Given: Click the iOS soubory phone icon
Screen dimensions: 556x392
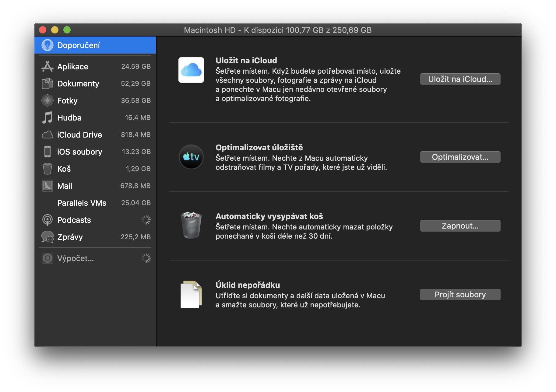Looking at the screenshot, I should pyautogui.click(x=47, y=152).
